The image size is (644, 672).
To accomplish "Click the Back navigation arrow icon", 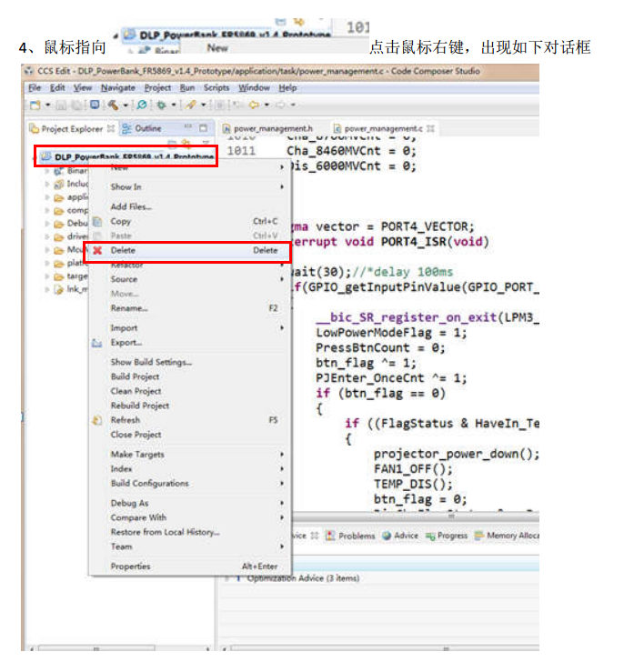I will [x=255, y=105].
